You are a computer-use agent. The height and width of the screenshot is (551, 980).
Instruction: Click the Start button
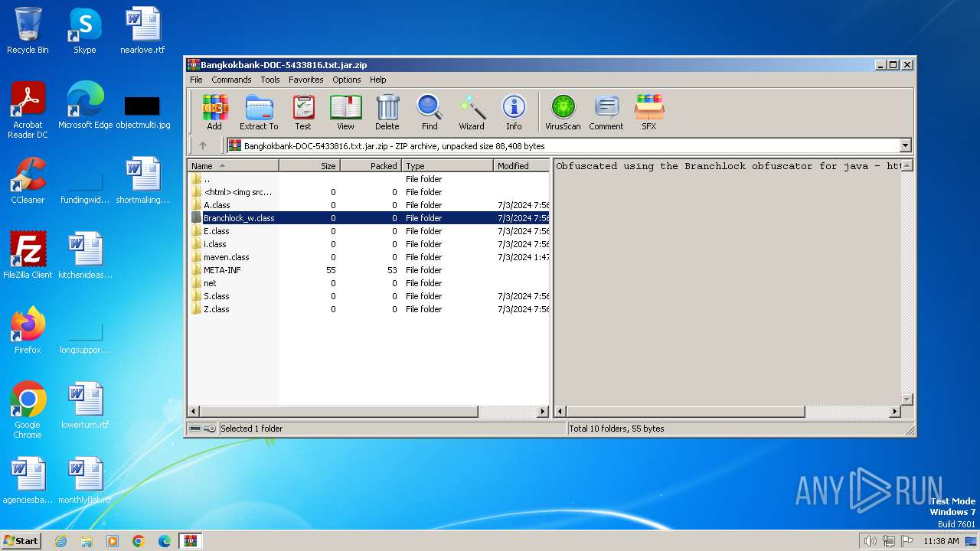pyautogui.click(x=21, y=541)
